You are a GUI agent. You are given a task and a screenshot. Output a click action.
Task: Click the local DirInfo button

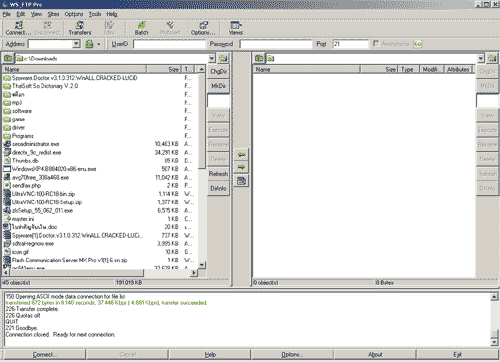(218, 188)
